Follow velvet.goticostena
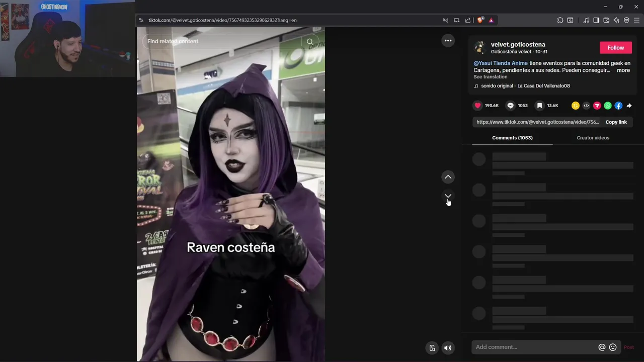 point(615,48)
